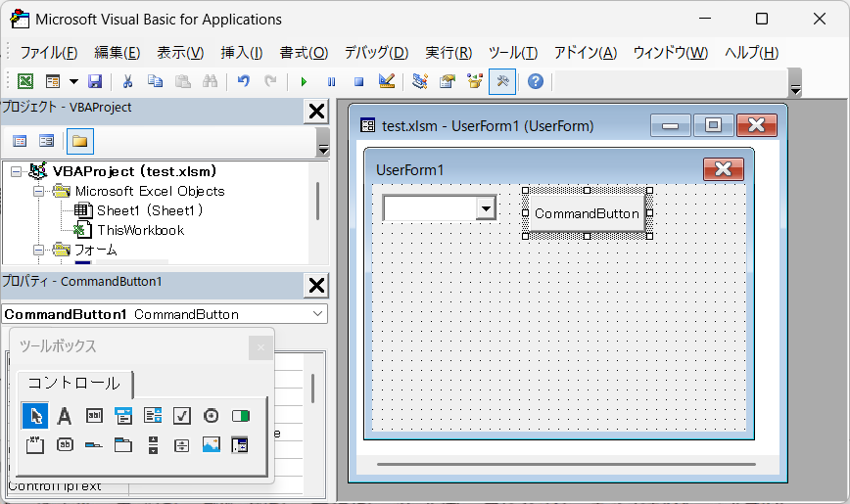
Task: Click the コントロール tab in toolbox
Action: [74, 384]
